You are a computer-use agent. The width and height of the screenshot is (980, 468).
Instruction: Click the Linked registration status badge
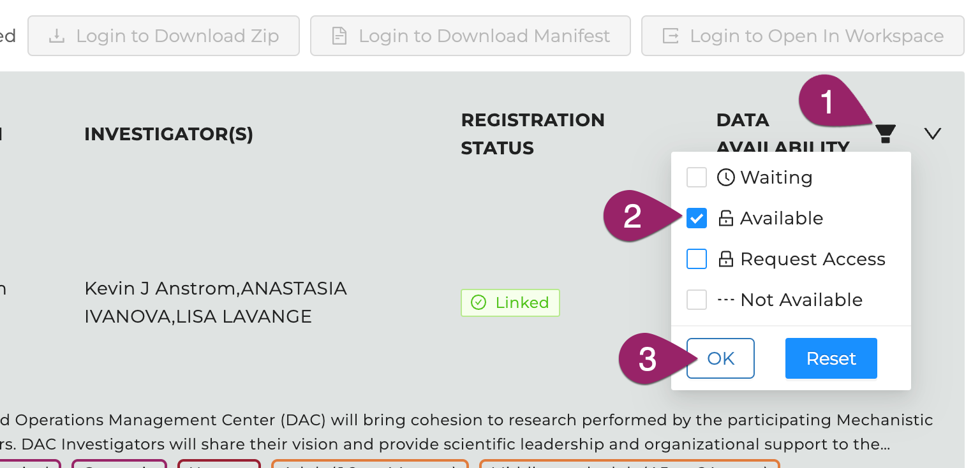click(510, 302)
